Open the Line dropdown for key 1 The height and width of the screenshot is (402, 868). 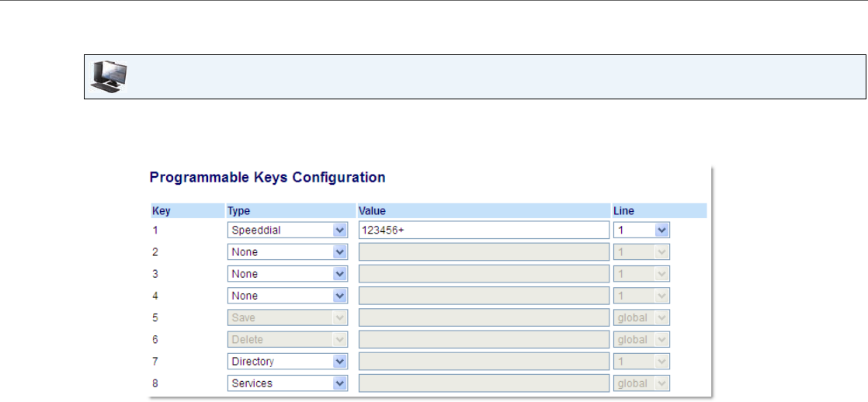[x=641, y=230]
